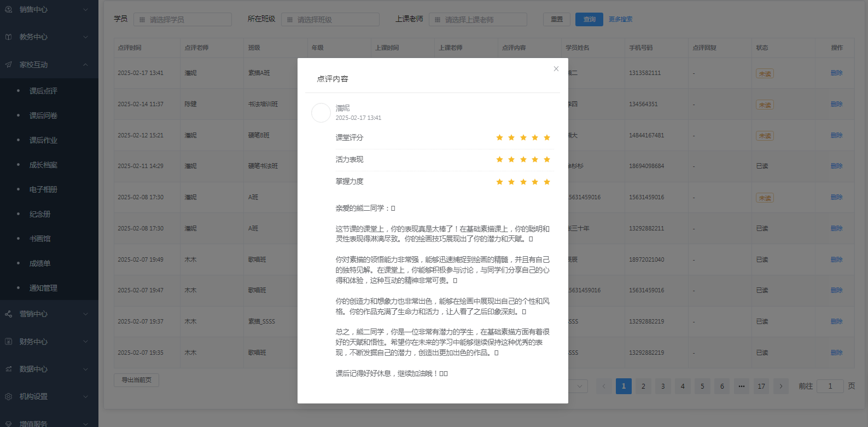
Task: Click the 导出当前页 button
Action: pyautogui.click(x=136, y=380)
